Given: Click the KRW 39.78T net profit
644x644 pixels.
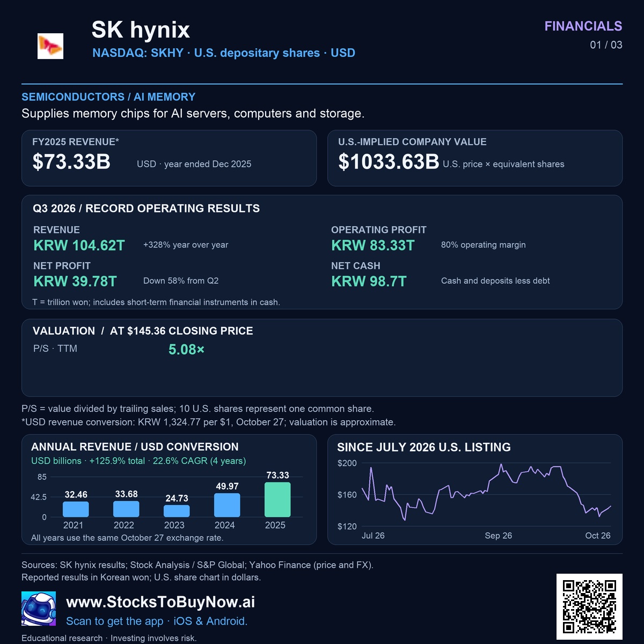Looking at the screenshot, I should 75,282.
